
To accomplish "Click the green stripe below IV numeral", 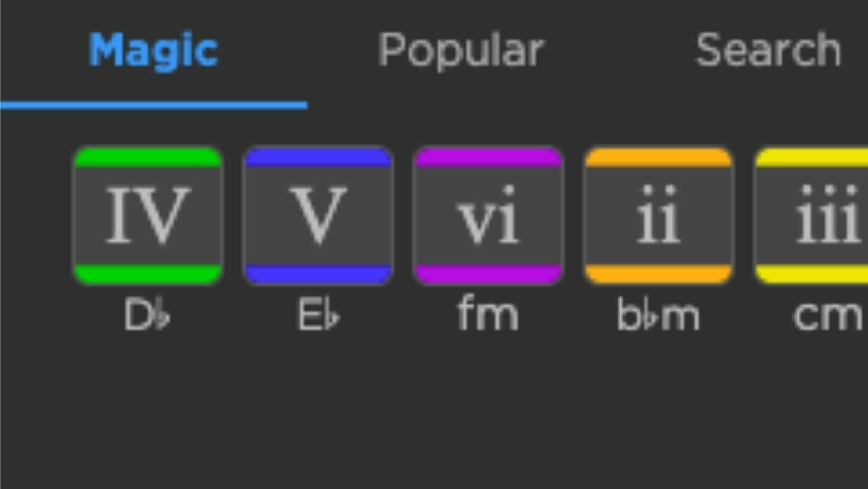I will (x=148, y=274).
